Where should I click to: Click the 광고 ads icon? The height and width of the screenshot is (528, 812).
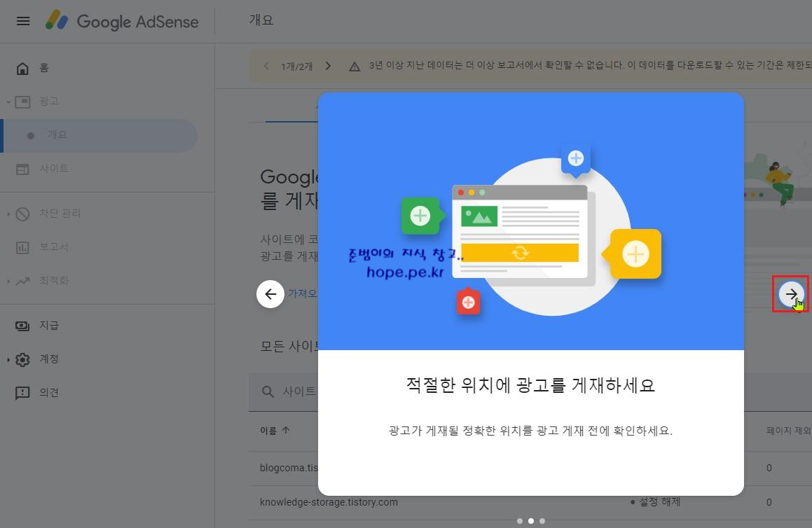22,102
